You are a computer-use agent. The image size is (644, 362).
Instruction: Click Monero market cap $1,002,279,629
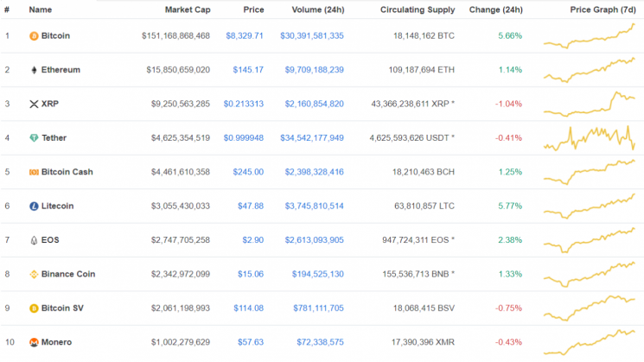[181, 343]
